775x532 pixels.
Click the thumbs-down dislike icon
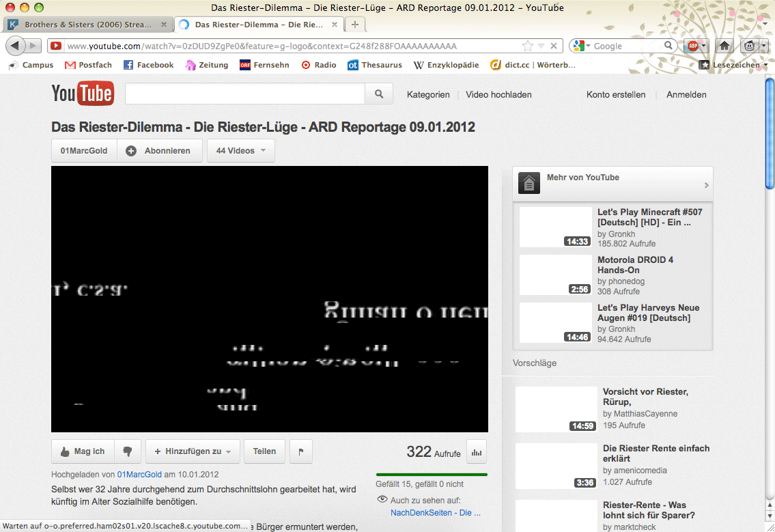(127, 451)
